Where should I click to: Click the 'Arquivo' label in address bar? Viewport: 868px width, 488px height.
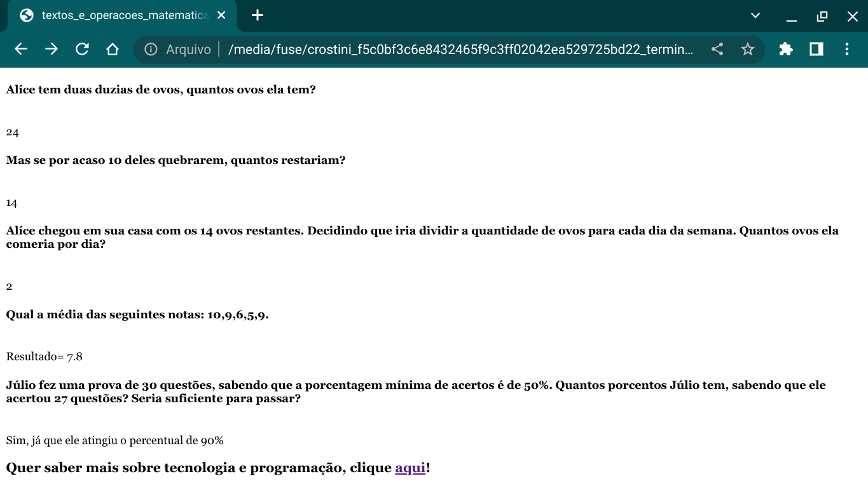click(x=188, y=49)
